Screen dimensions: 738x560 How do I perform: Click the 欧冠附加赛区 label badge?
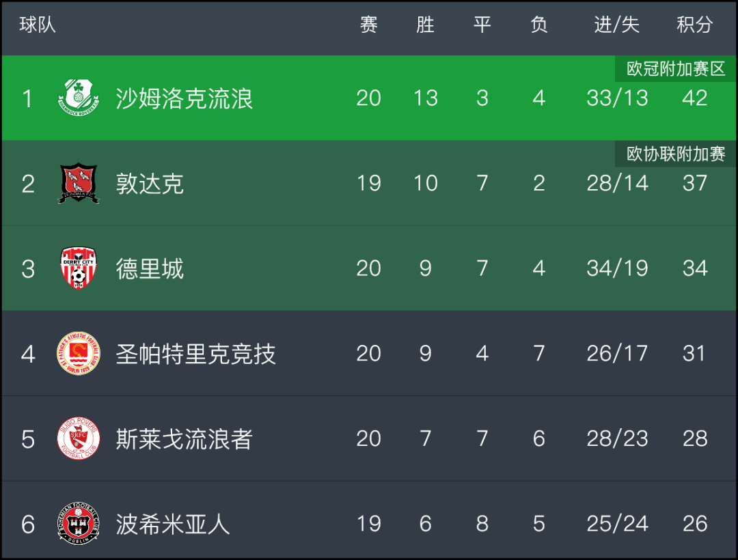675,69
